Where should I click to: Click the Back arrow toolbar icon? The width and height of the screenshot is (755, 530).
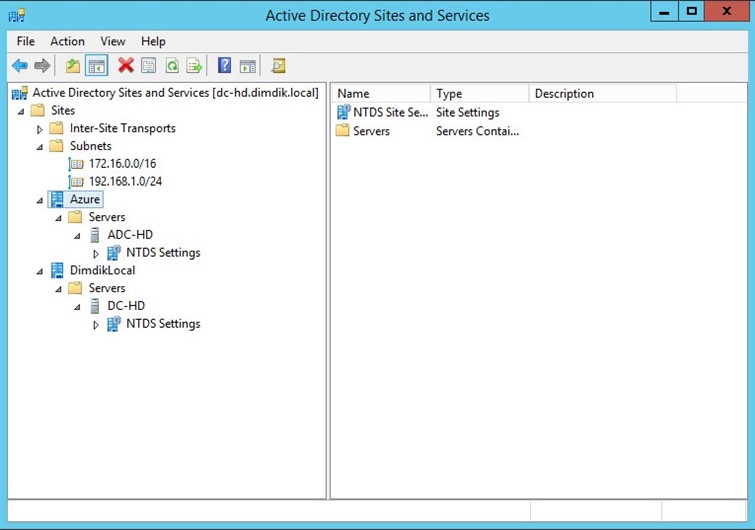[20, 65]
